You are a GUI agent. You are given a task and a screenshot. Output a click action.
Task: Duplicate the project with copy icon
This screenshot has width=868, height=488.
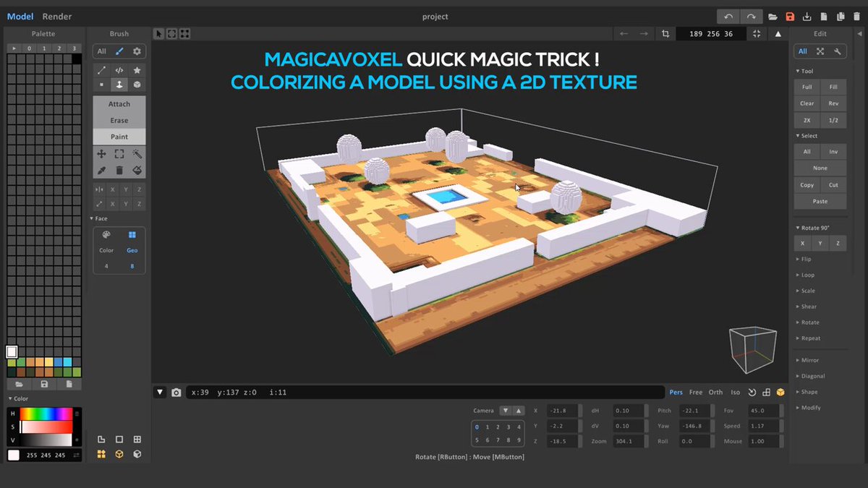pyautogui.click(x=841, y=17)
